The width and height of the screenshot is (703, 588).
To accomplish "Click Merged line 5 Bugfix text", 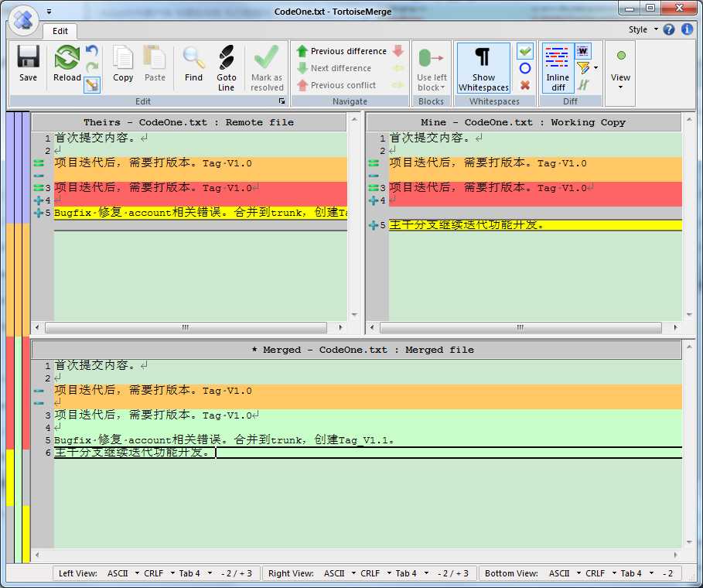I will (224, 440).
